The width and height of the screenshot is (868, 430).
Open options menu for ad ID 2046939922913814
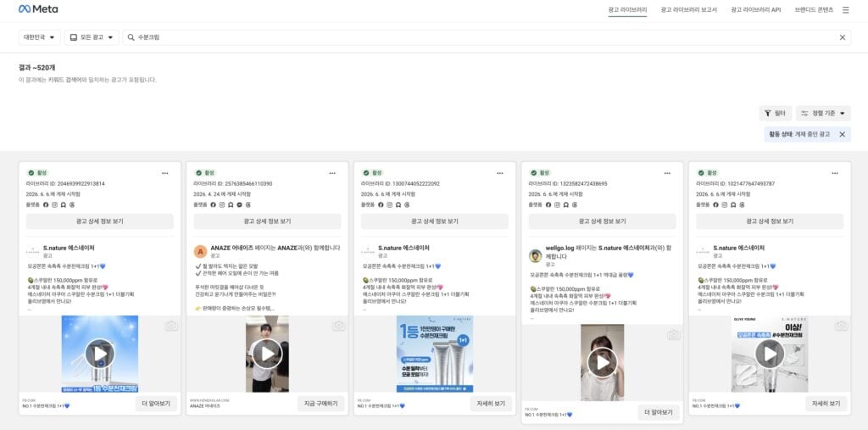coord(165,173)
